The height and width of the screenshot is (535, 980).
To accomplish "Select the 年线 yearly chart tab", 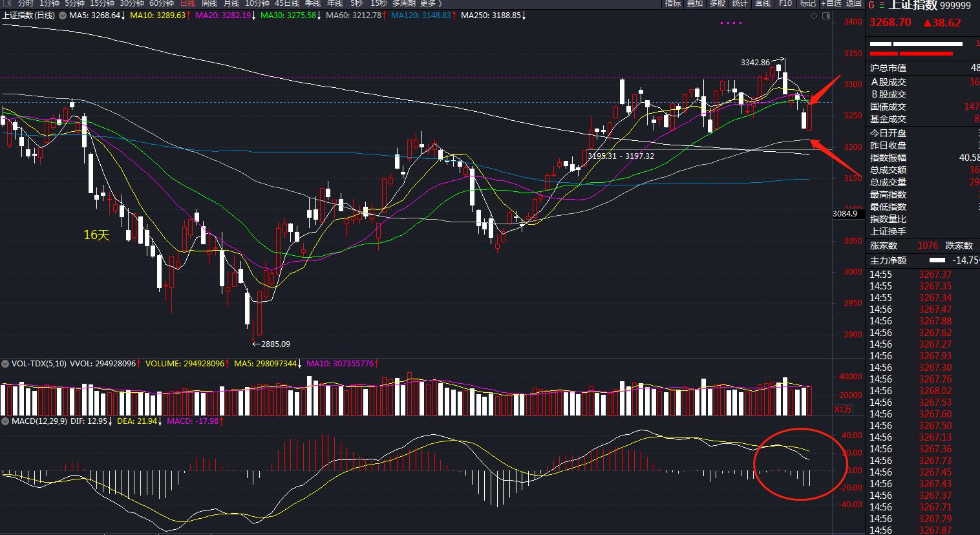I will pos(335,4).
